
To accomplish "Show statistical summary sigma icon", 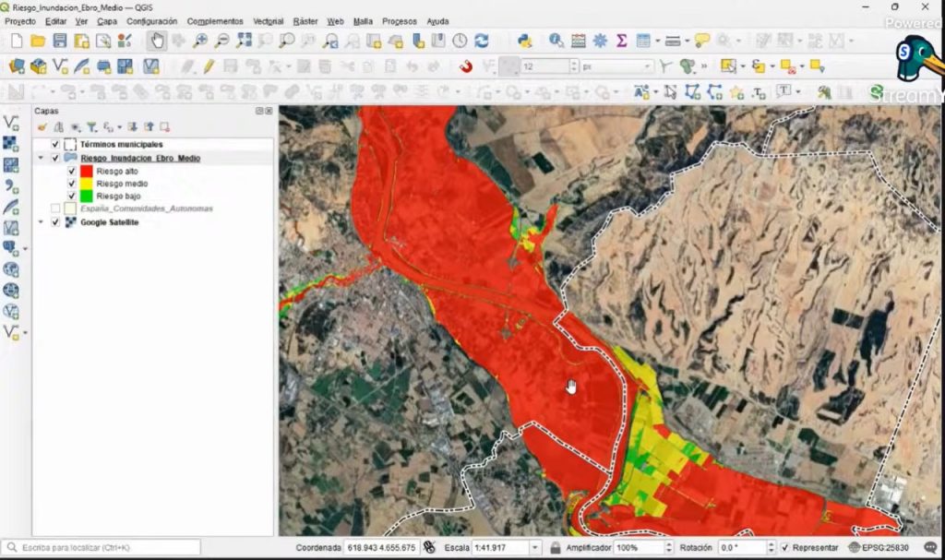I will pyautogui.click(x=621, y=41).
